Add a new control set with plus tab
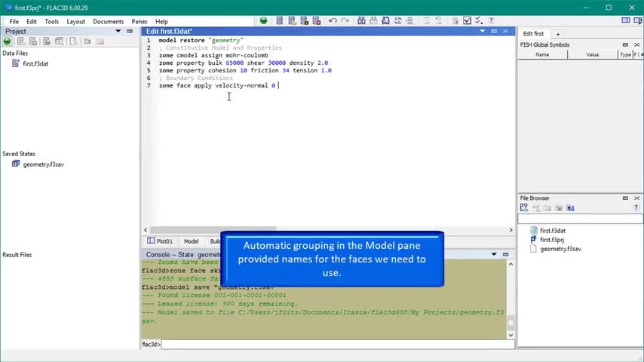Screen dimensions: 644x362 558,34
